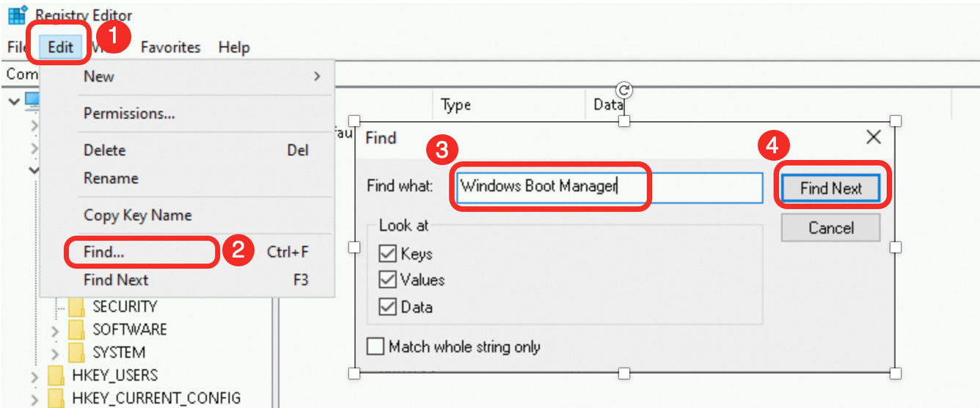Uncheck the Keys checkbox

pyautogui.click(x=387, y=254)
